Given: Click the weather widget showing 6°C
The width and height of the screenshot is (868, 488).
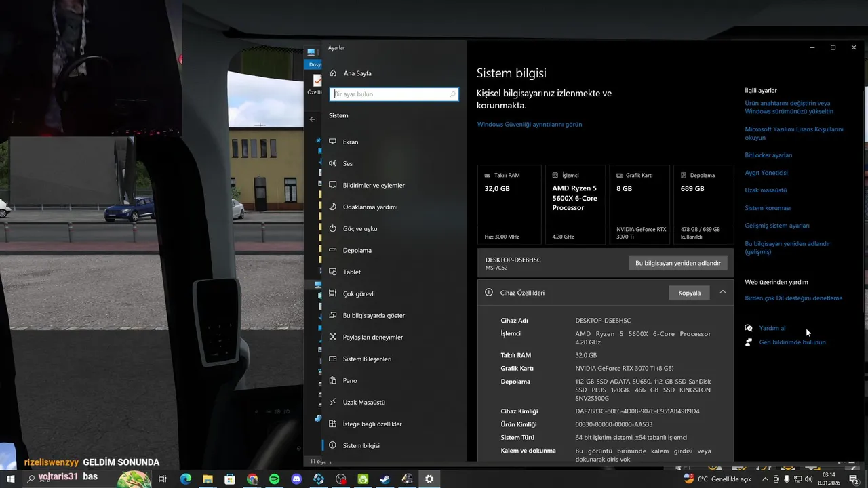Looking at the screenshot, I should point(717,479).
